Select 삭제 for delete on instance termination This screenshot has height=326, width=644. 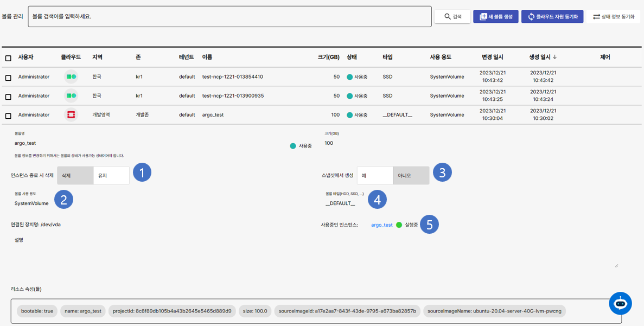point(75,175)
